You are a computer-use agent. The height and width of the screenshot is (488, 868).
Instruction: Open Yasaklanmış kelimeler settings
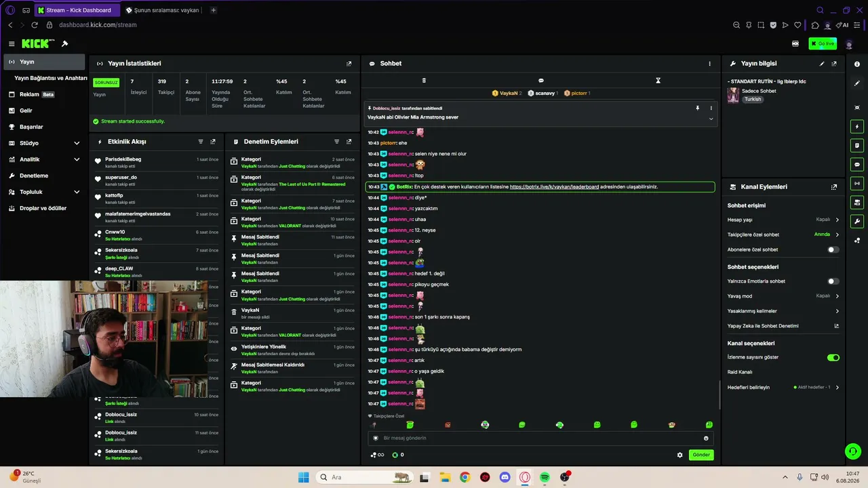tap(783, 311)
